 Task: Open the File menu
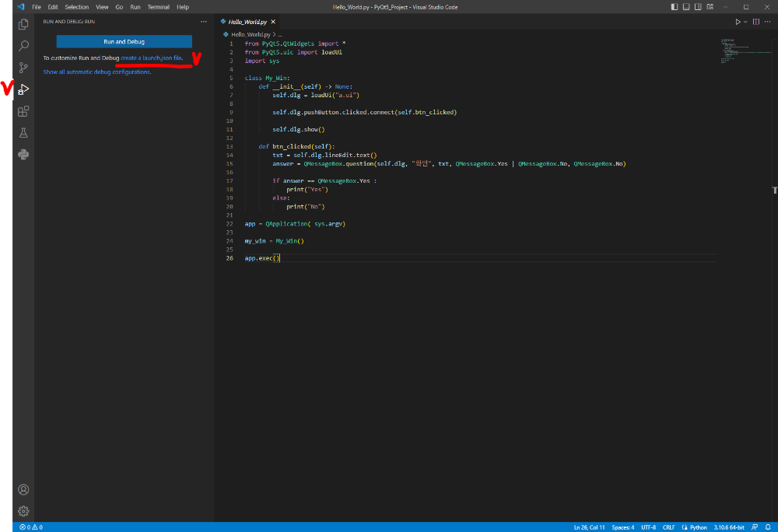tap(37, 7)
